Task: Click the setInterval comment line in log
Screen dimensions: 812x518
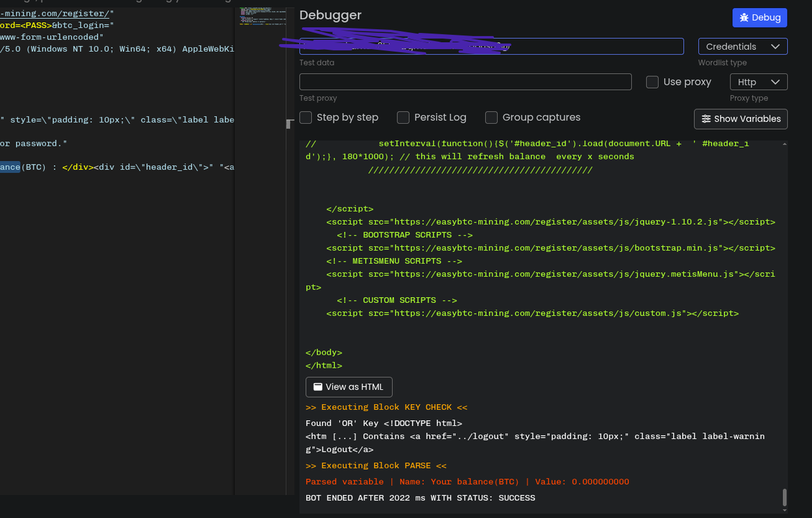Action: click(527, 150)
